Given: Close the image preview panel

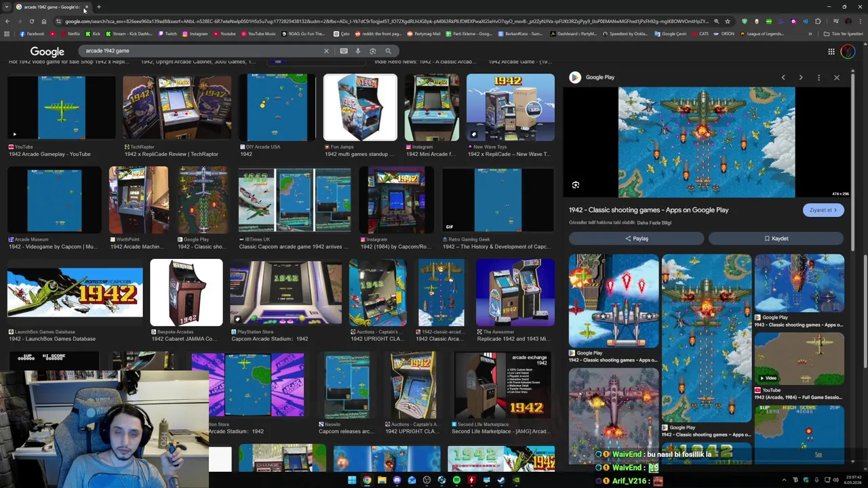Looking at the screenshot, I should (x=837, y=77).
